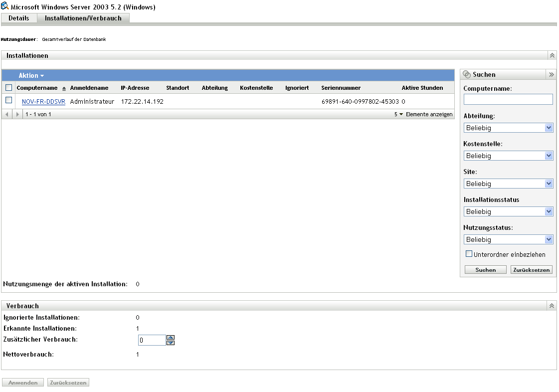Sort by Ignoriert column header
Viewport: 559px width, 392px height.
pos(297,88)
